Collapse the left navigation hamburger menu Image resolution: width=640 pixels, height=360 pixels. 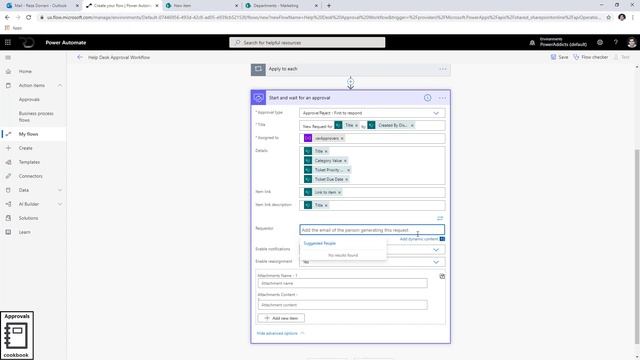(8, 58)
